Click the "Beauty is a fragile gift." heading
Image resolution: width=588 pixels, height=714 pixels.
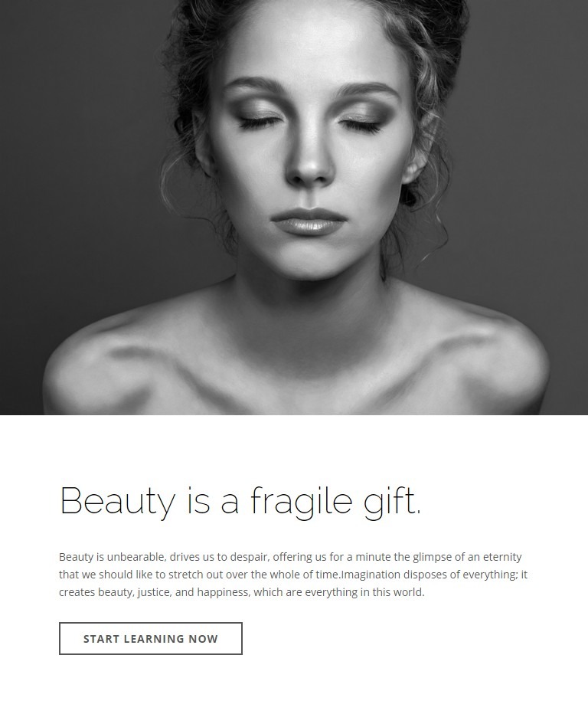240,501
